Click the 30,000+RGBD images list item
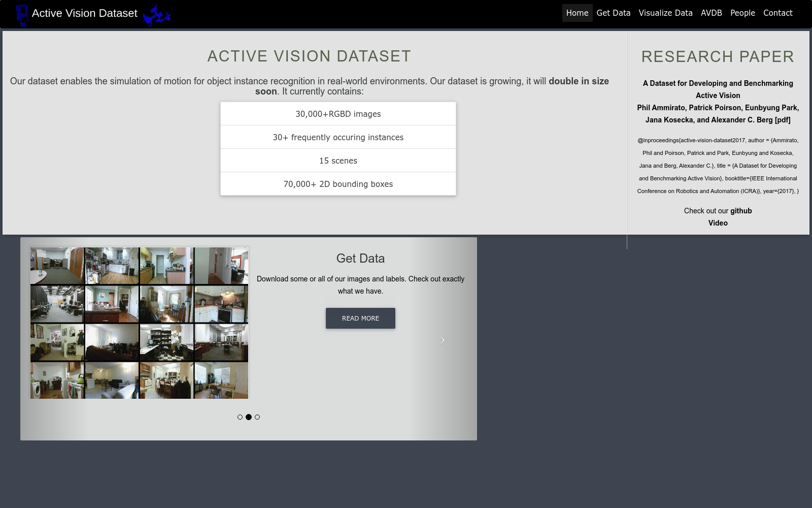The image size is (812, 508). point(338,114)
